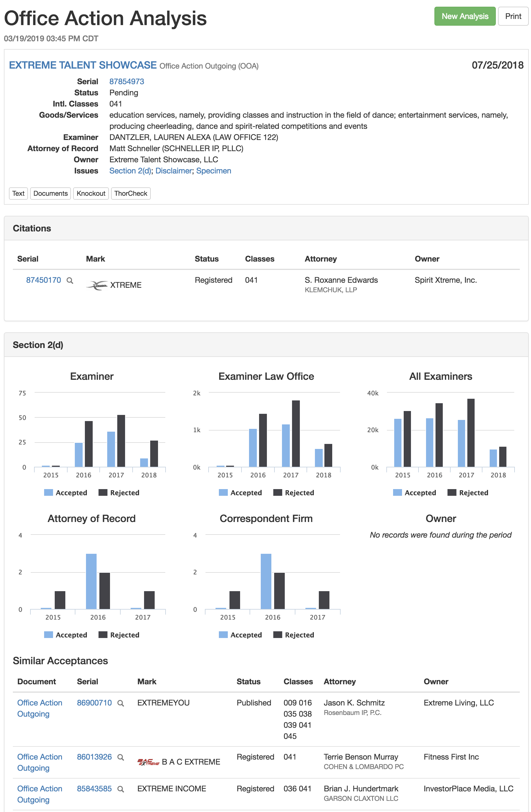This screenshot has width=531, height=812.
Task: Click magnifier icon beside serial 85843585
Action: 121,789
